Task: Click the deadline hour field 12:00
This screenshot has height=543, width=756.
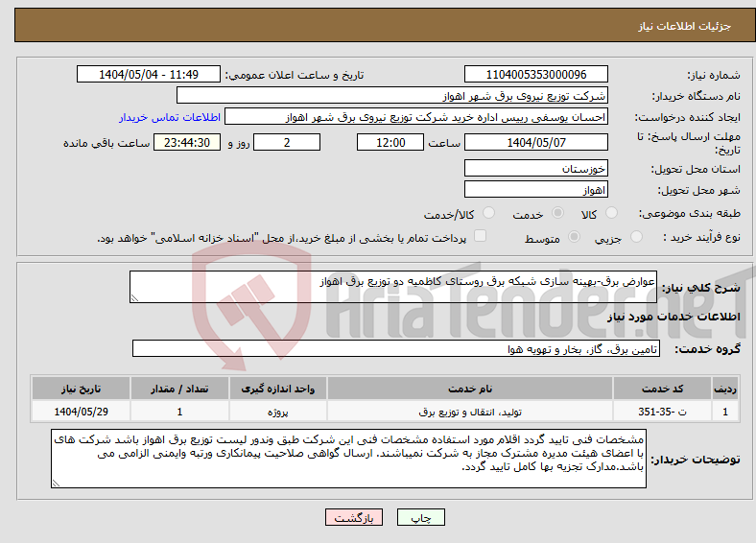Action: tap(390, 142)
